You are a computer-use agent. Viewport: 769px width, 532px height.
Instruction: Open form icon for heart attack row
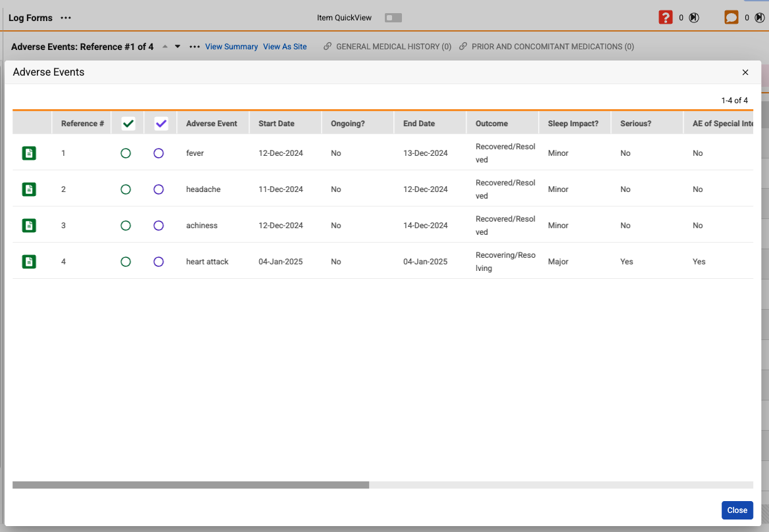(29, 262)
